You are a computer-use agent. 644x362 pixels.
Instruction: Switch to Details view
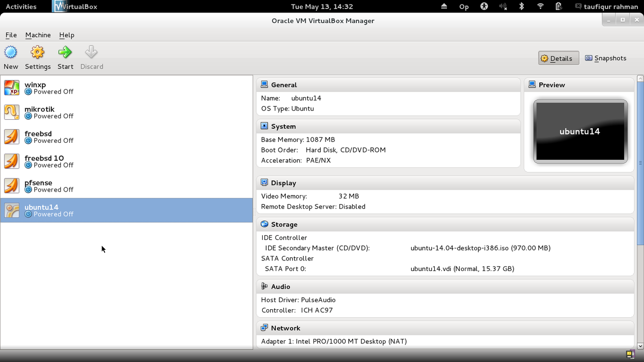(x=558, y=58)
